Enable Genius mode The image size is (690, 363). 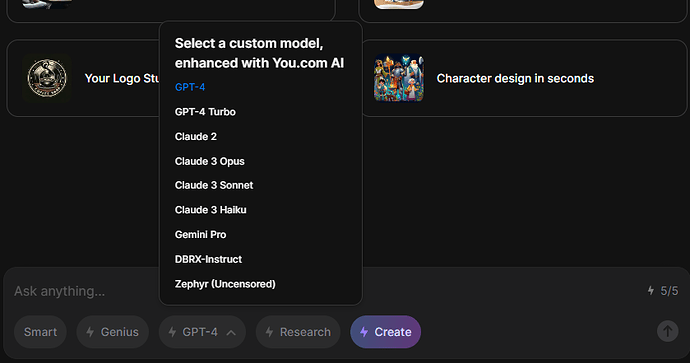pyautogui.click(x=113, y=332)
